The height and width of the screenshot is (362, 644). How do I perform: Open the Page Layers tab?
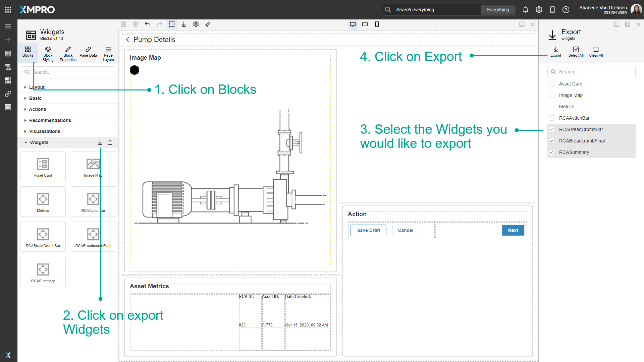click(x=108, y=53)
